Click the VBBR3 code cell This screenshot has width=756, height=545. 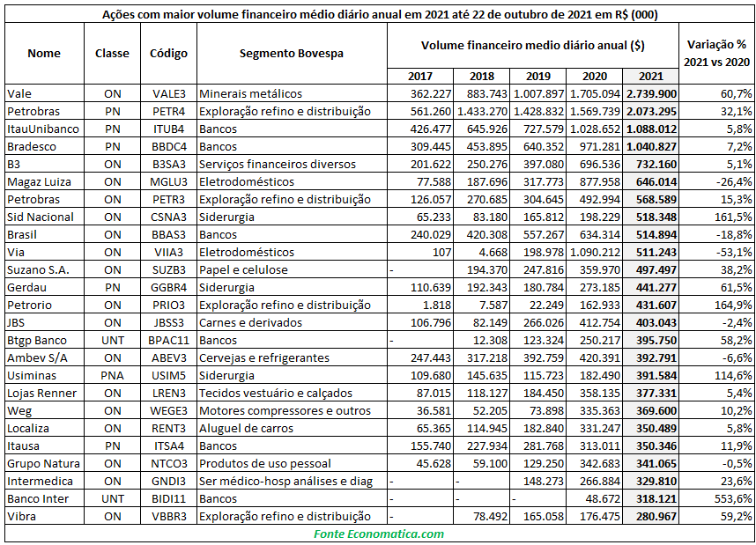pos(169,516)
